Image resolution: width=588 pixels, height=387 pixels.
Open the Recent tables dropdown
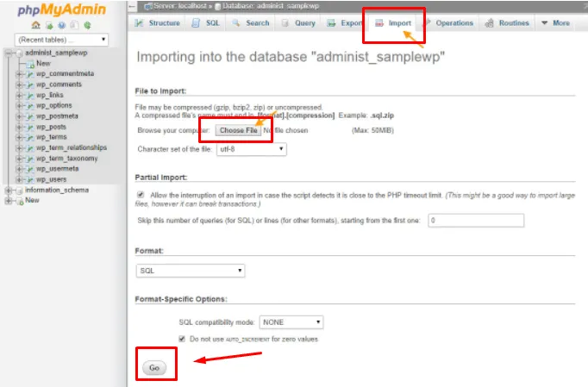(62, 40)
